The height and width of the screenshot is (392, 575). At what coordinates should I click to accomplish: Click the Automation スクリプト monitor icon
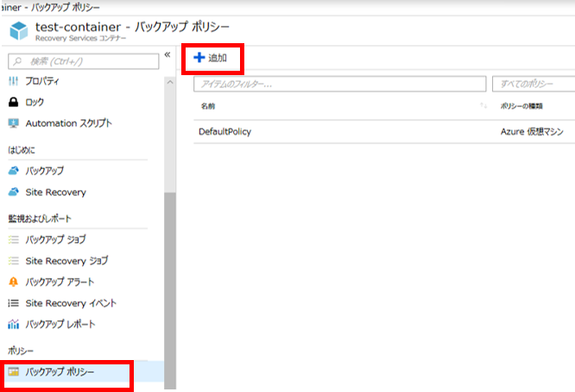click(x=14, y=123)
